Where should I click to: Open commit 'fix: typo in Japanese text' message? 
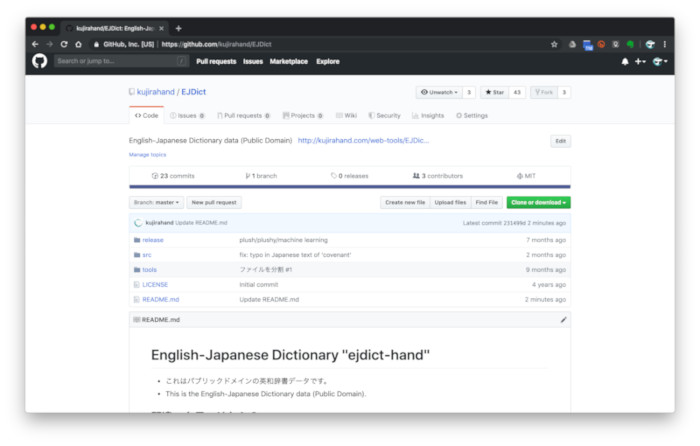[295, 255]
